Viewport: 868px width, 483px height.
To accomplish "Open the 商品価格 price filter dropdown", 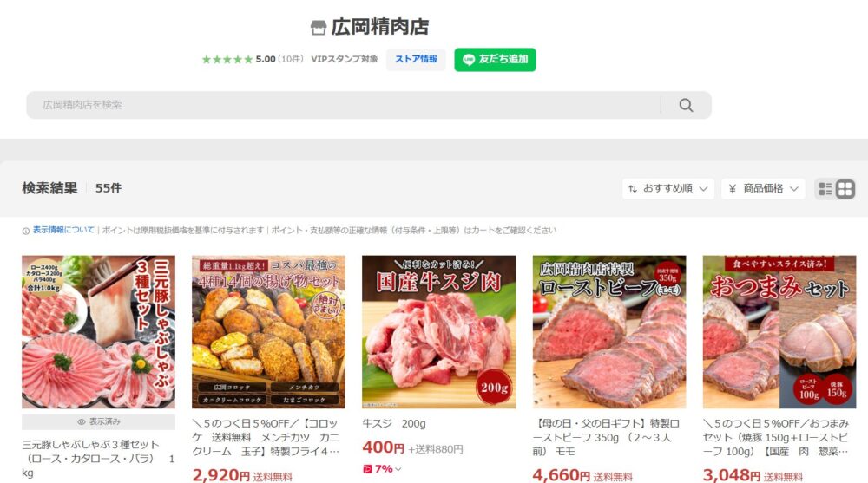I will 763,189.
